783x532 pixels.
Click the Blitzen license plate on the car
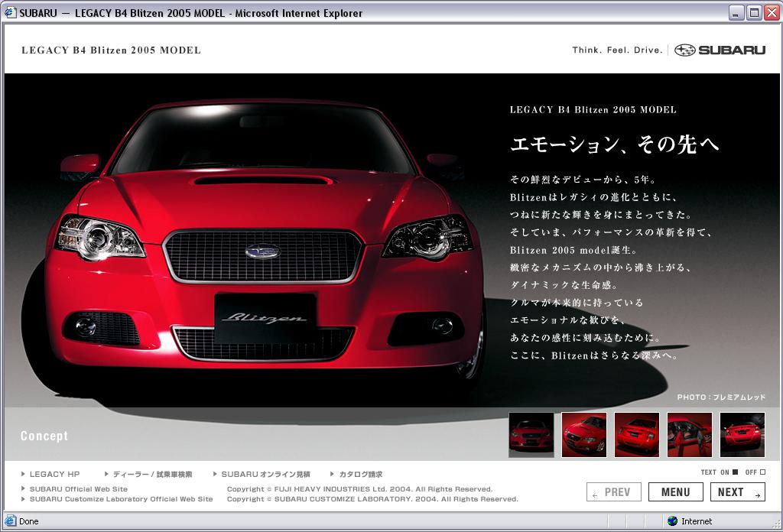click(265, 318)
